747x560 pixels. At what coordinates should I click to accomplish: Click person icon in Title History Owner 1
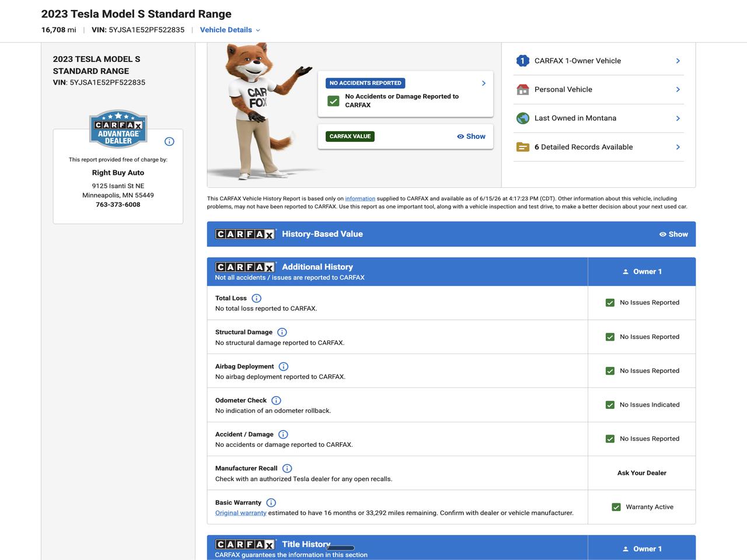(x=626, y=549)
